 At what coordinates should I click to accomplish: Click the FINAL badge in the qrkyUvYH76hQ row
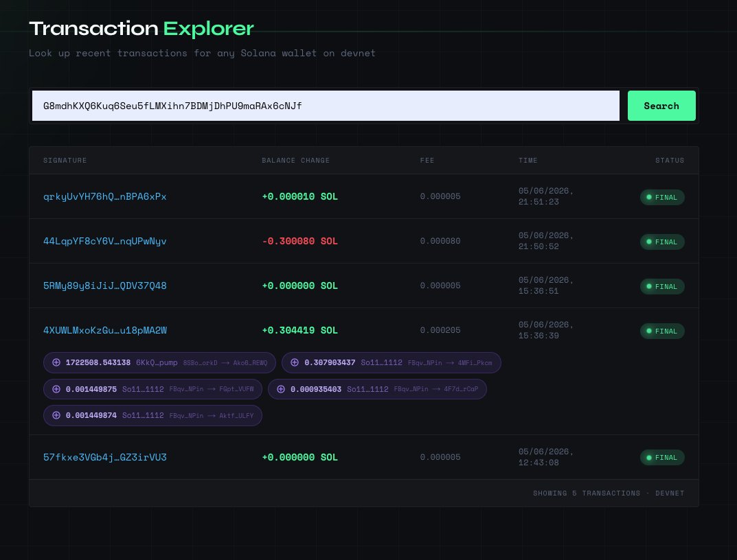[662, 197]
